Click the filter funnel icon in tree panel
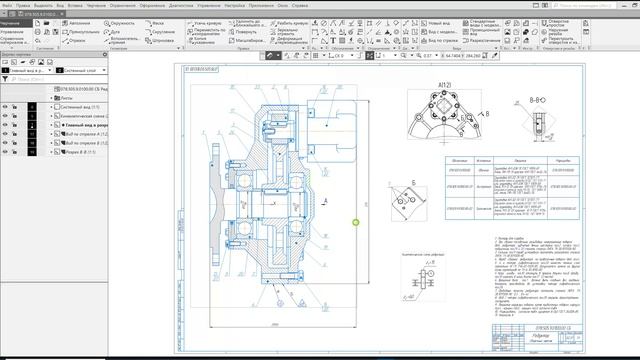 [x=5, y=79]
